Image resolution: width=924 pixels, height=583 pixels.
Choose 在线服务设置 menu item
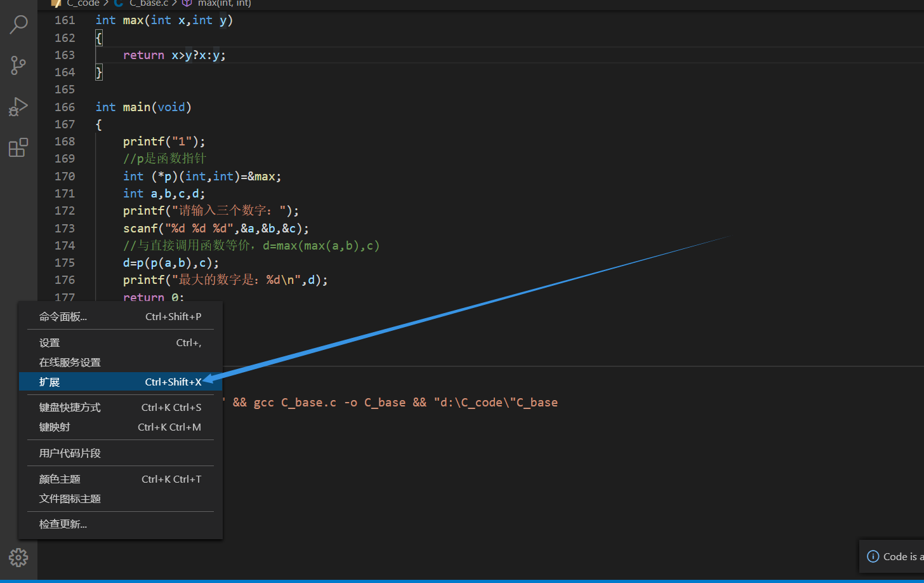[121, 362]
